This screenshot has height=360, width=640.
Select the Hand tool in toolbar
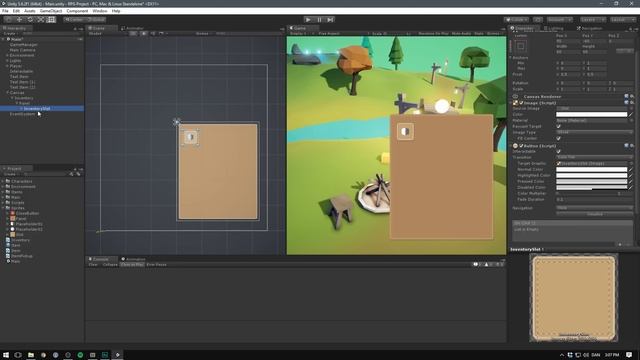coord(9,20)
